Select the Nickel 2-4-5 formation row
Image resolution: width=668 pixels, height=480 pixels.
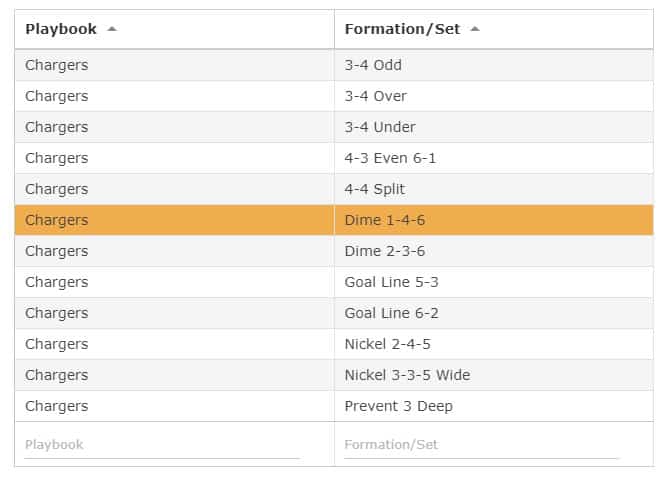pyautogui.click(x=334, y=344)
